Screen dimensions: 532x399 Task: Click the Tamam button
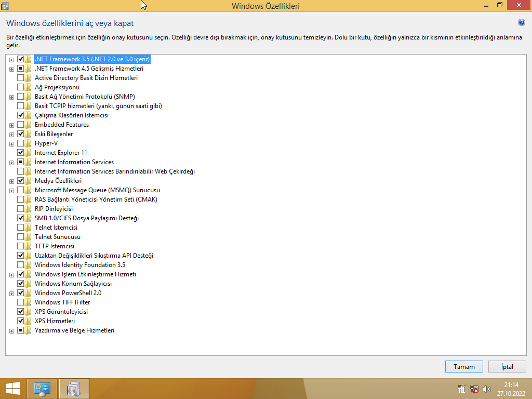464,366
